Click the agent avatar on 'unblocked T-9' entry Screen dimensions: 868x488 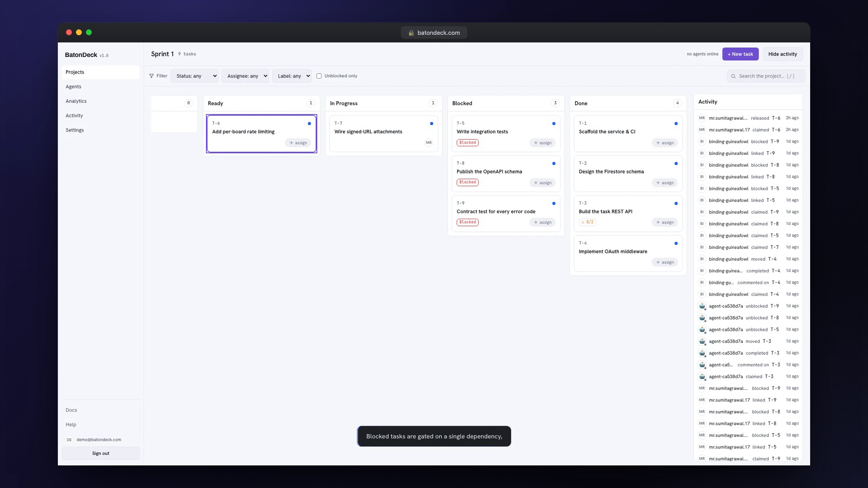point(702,306)
